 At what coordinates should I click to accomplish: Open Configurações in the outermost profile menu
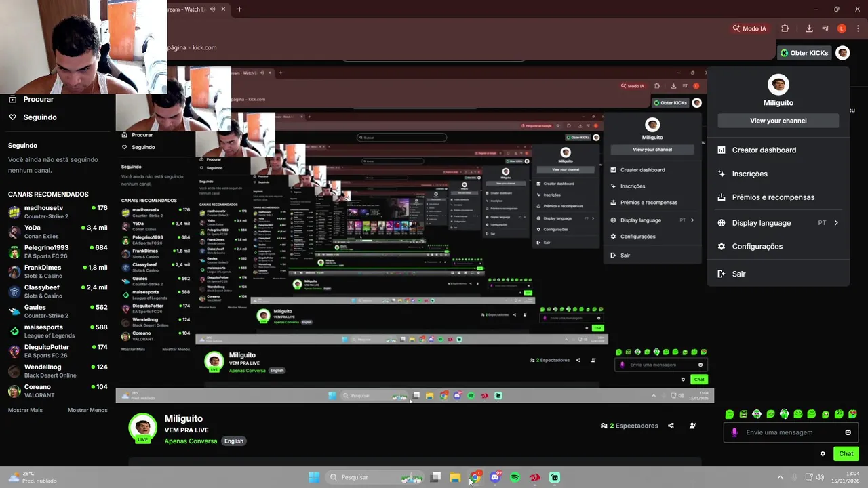tap(778, 247)
